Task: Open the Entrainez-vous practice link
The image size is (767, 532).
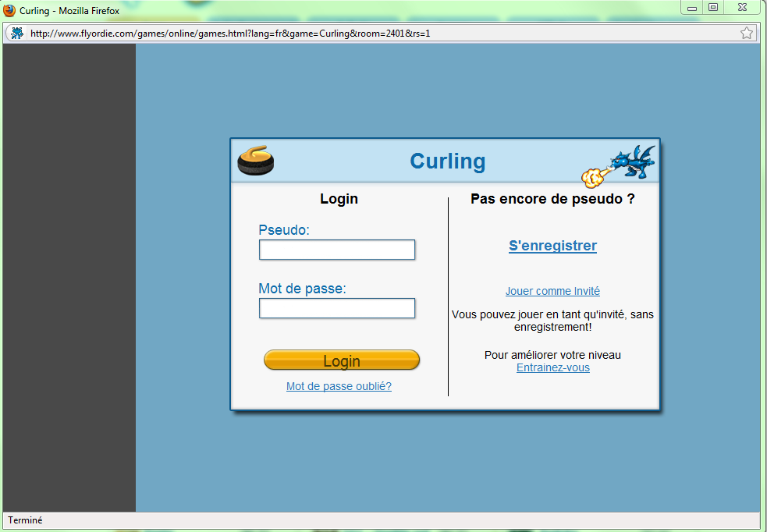Action: point(553,367)
